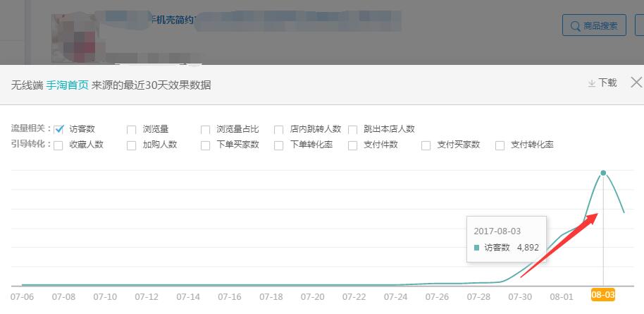Select the 跳出本店人数 checkbox
Image resolution: width=644 pixels, height=314 pixels.
click(353, 130)
